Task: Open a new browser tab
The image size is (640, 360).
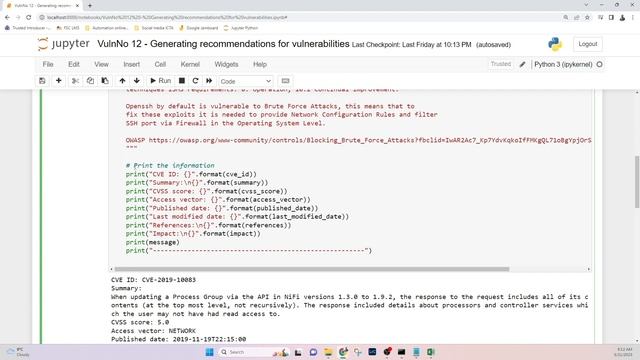Action: pyautogui.click(x=90, y=6)
